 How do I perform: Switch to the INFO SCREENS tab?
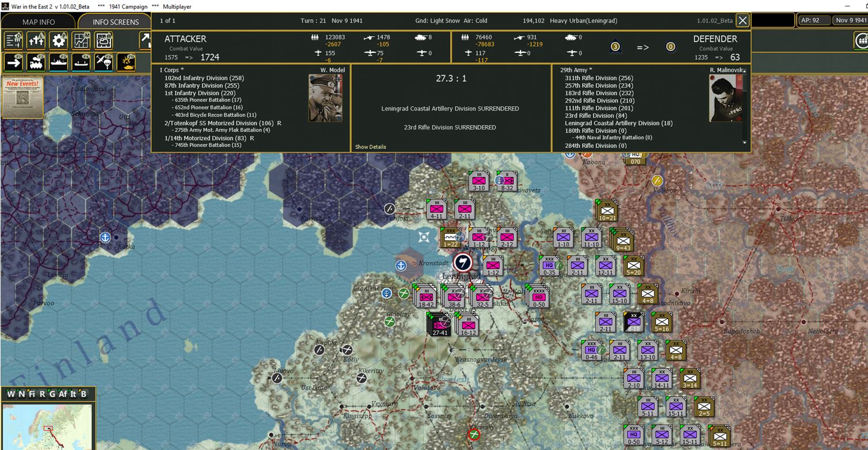(115, 22)
